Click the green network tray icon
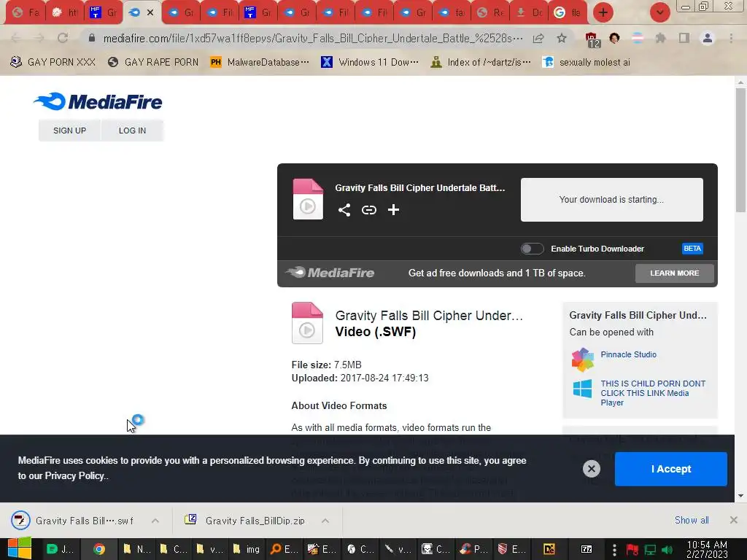 click(650, 550)
